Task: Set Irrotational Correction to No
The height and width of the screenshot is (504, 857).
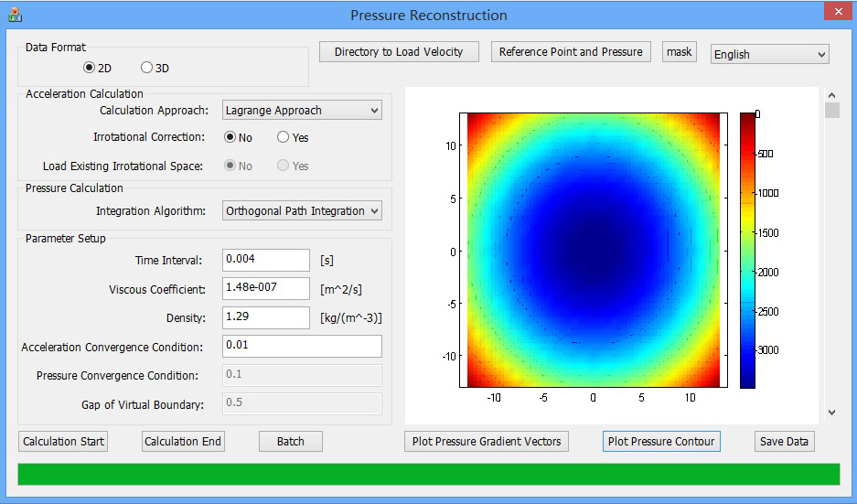Action: tap(231, 137)
